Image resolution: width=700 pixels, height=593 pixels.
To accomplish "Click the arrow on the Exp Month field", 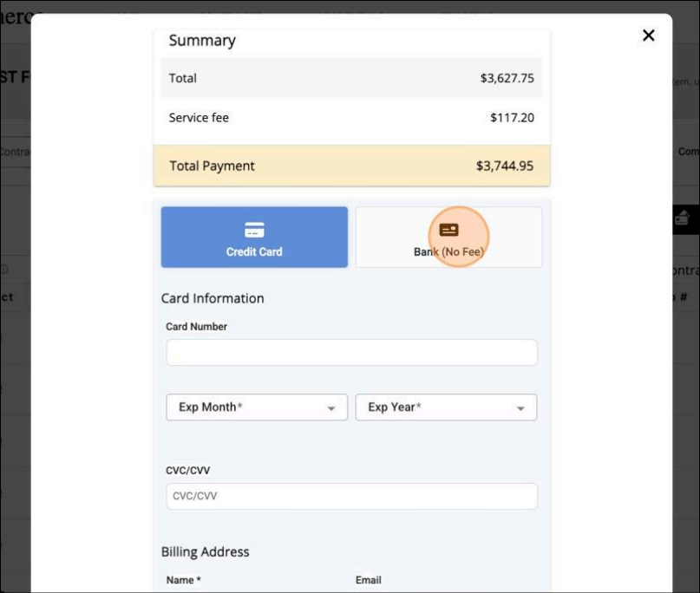I will click(x=330, y=408).
